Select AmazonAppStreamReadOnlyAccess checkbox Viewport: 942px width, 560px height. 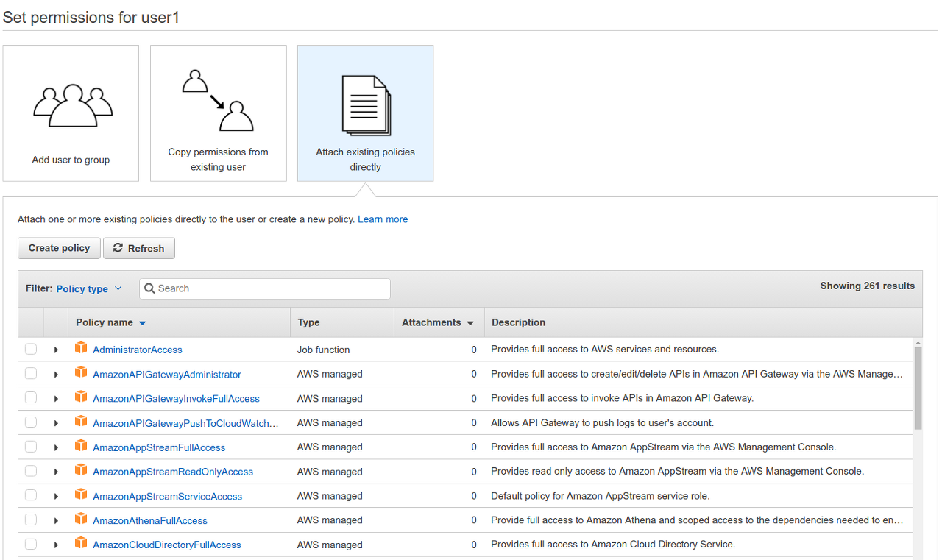(31, 471)
